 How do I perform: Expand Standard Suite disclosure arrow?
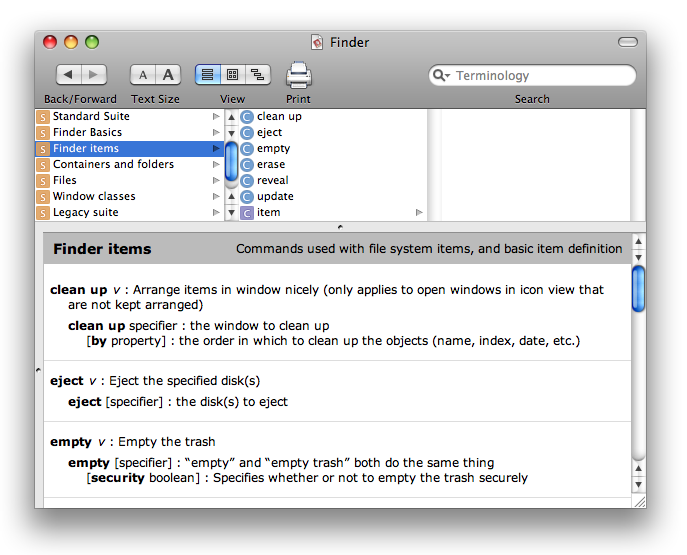click(216, 117)
